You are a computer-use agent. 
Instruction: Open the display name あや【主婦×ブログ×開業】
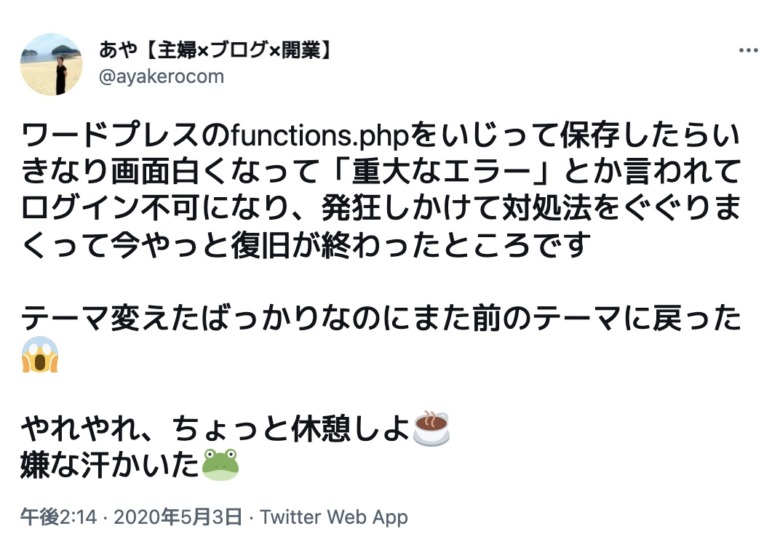[215, 50]
